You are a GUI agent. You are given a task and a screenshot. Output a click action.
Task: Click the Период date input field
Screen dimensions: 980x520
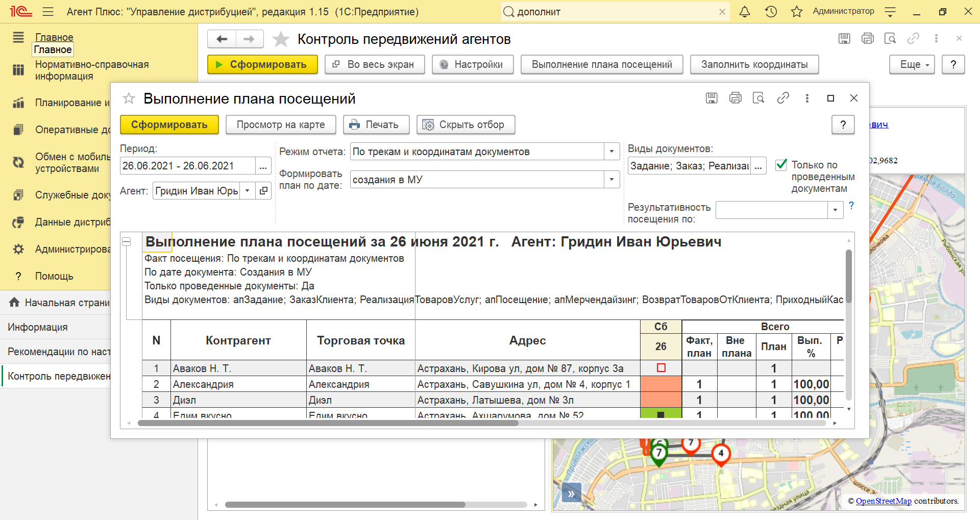tap(187, 166)
